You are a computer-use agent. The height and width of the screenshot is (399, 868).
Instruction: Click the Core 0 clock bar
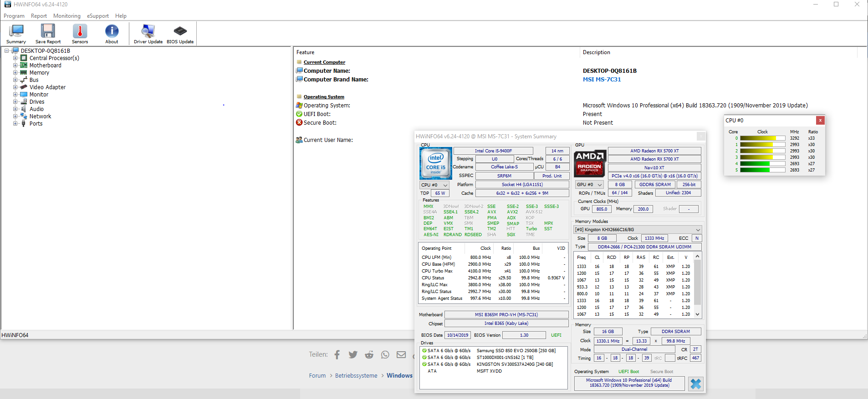click(x=762, y=138)
